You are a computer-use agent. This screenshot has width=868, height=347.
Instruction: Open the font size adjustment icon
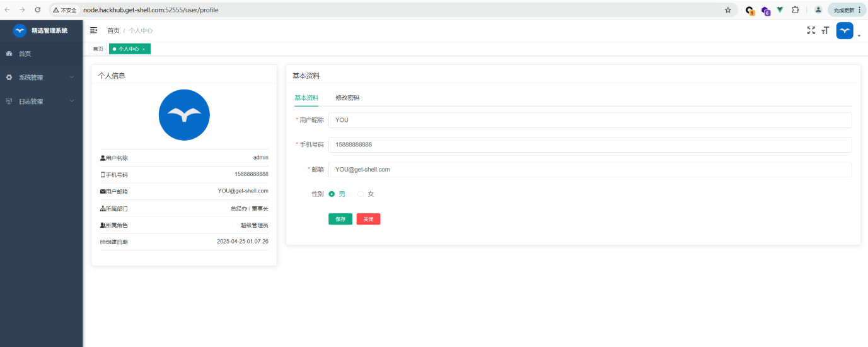pos(825,30)
